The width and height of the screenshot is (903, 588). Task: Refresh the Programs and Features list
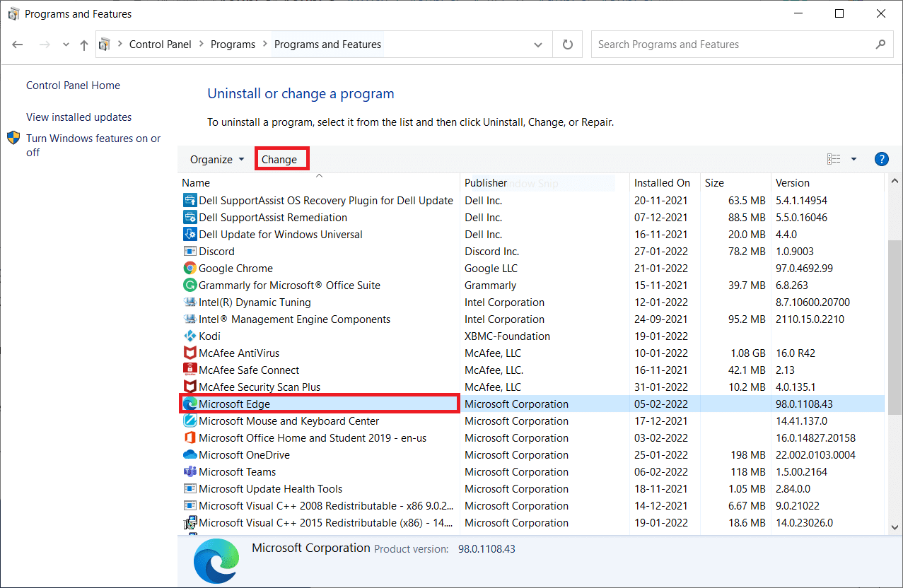click(567, 45)
